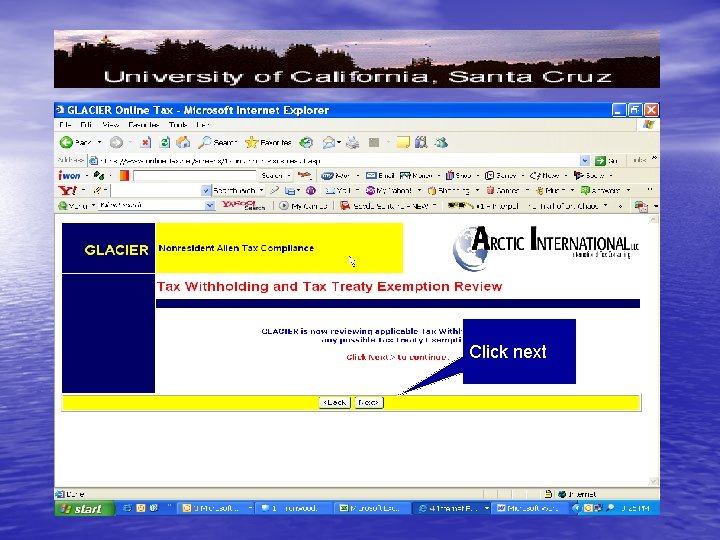The image size is (720, 540).
Task: Switch to the Internet Explorer taskbar group
Action: tap(450, 508)
